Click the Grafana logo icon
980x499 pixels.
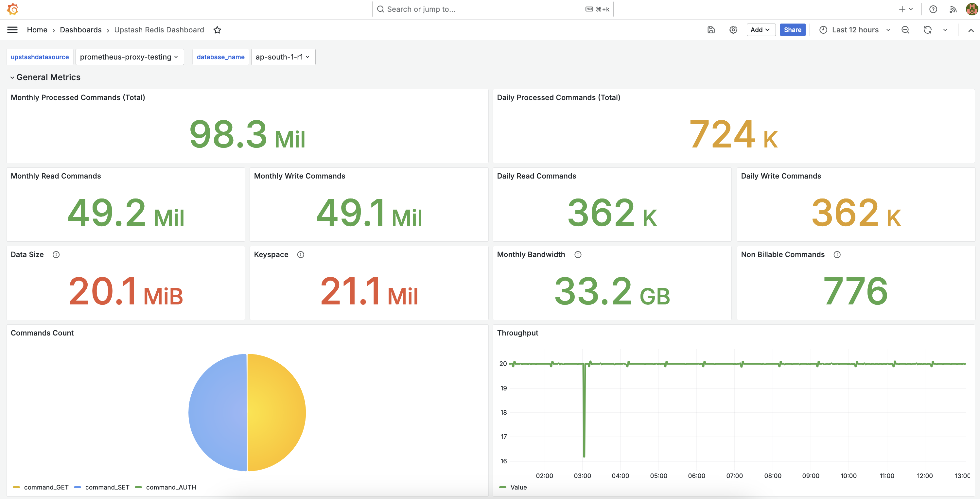point(12,9)
